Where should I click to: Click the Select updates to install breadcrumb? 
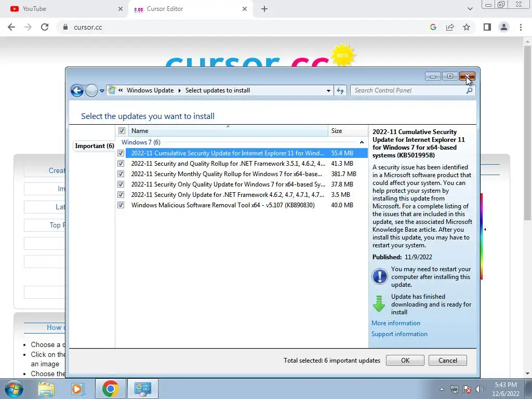[218, 90]
